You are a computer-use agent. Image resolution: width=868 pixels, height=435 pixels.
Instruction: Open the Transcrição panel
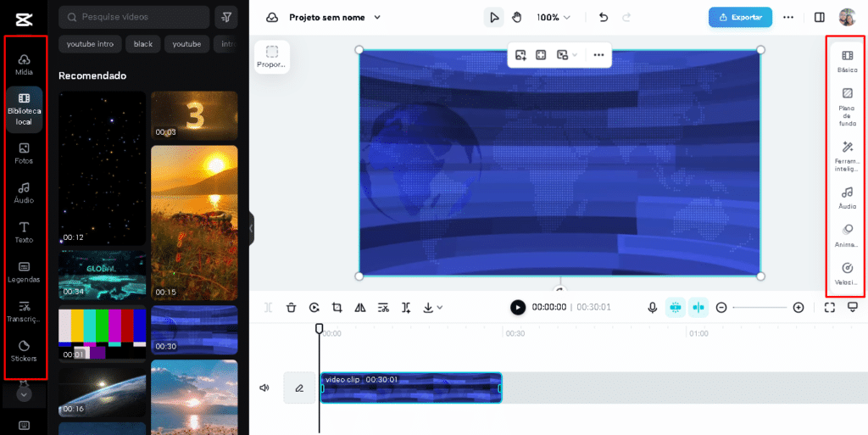[x=25, y=312]
